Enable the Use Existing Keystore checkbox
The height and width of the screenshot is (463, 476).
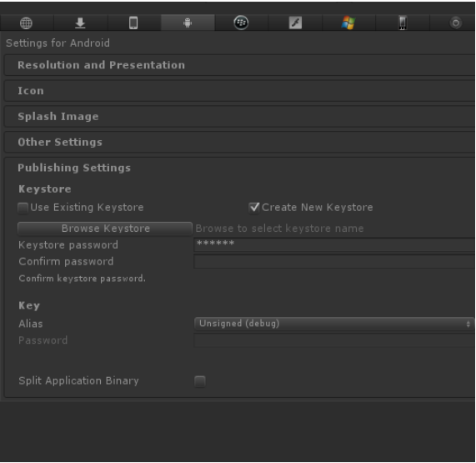click(x=23, y=208)
